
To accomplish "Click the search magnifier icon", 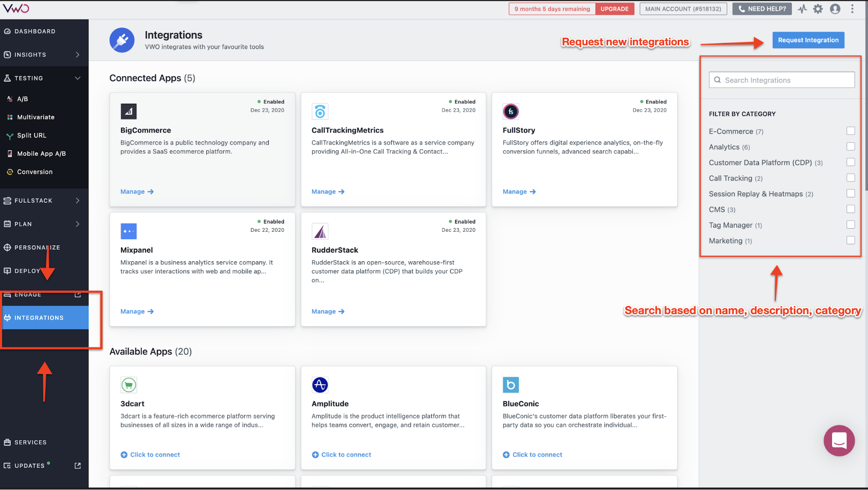I will pos(717,80).
